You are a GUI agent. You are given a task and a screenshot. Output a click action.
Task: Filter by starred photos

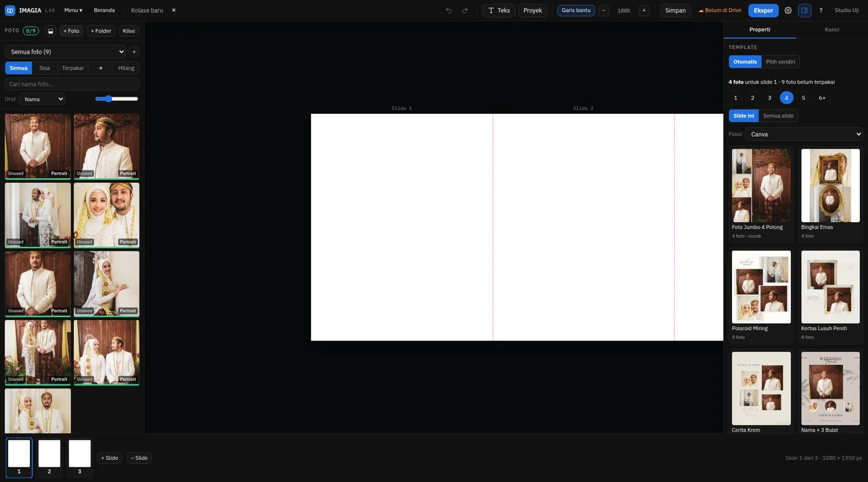pos(100,68)
